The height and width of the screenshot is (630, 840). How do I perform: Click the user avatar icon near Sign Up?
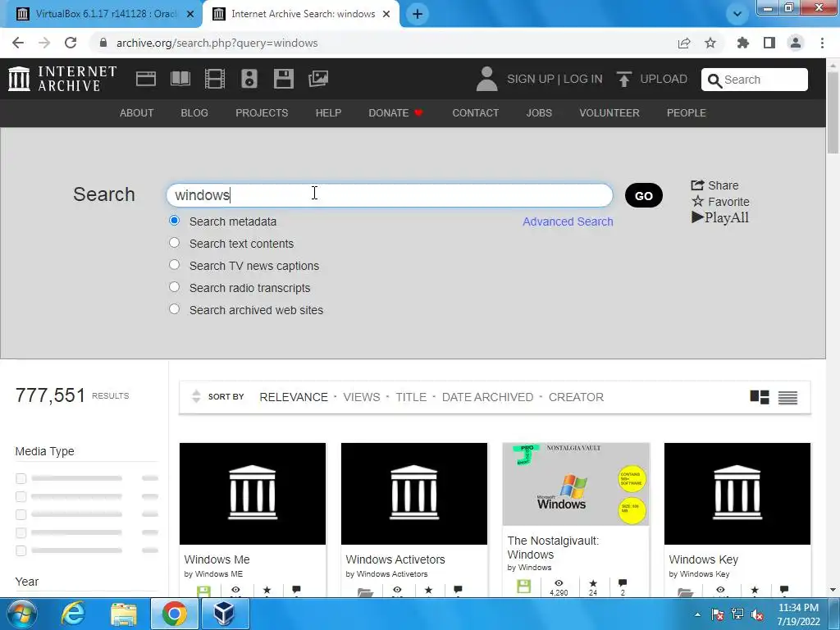[487, 79]
